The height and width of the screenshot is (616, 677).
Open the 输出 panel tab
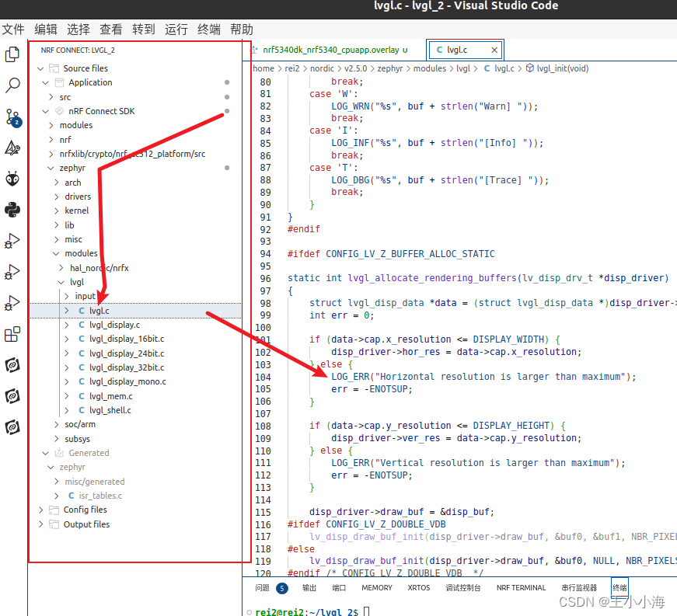point(309,588)
